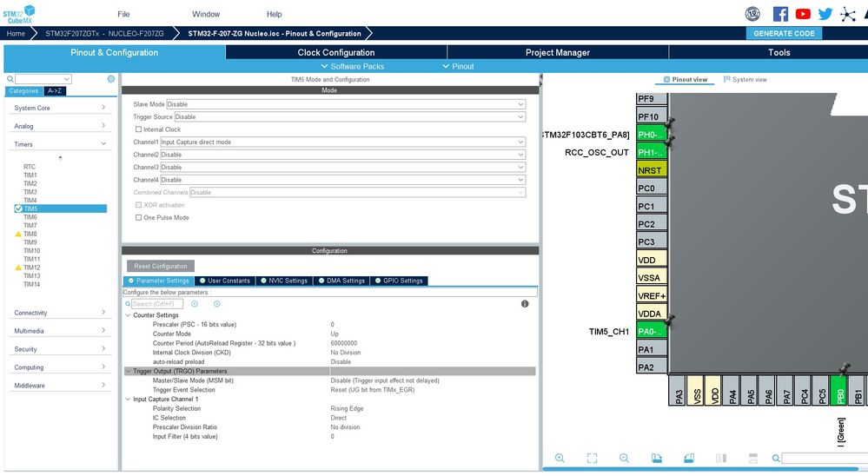Click the parameter search magnifier icon
The image size is (868, 476).
pos(128,304)
